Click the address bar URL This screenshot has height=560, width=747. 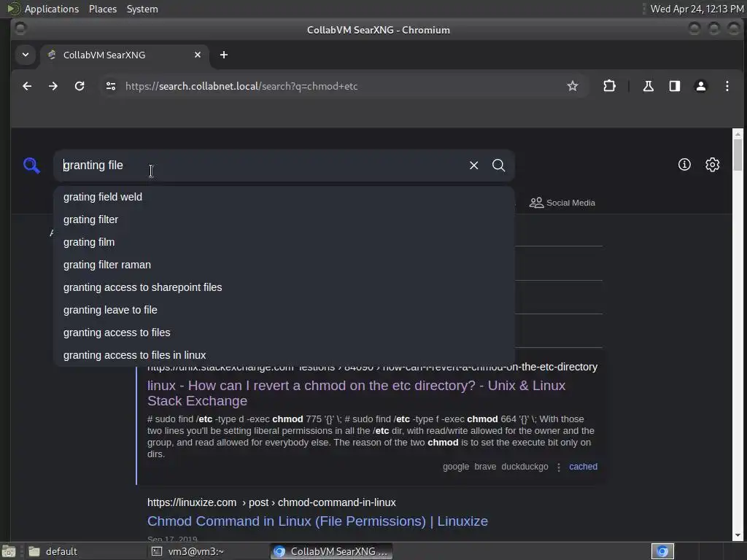coord(241,86)
